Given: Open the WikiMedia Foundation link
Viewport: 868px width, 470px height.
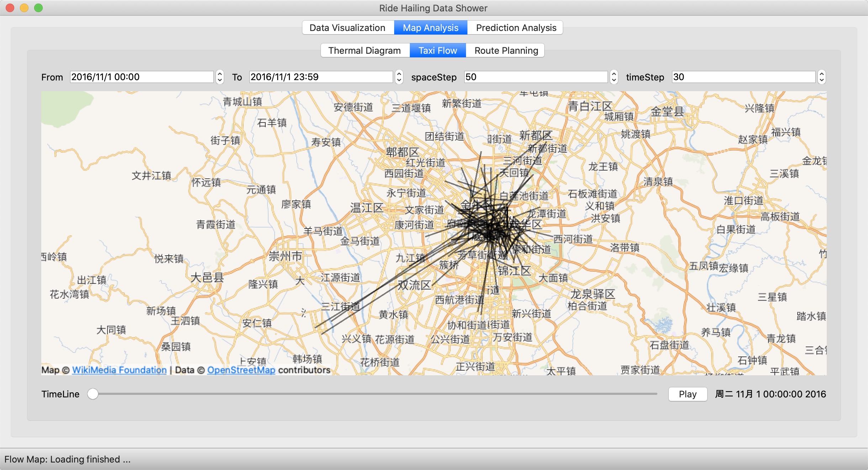Looking at the screenshot, I should tap(119, 370).
